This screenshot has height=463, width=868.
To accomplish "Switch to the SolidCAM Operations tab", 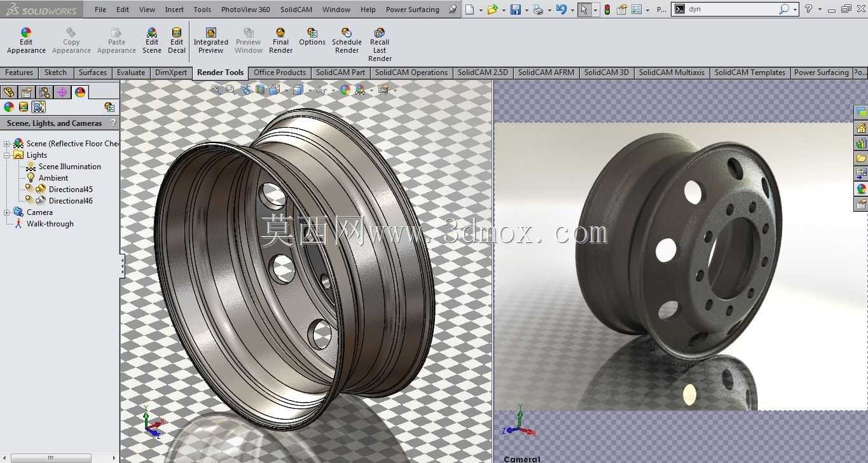I will click(411, 73).
